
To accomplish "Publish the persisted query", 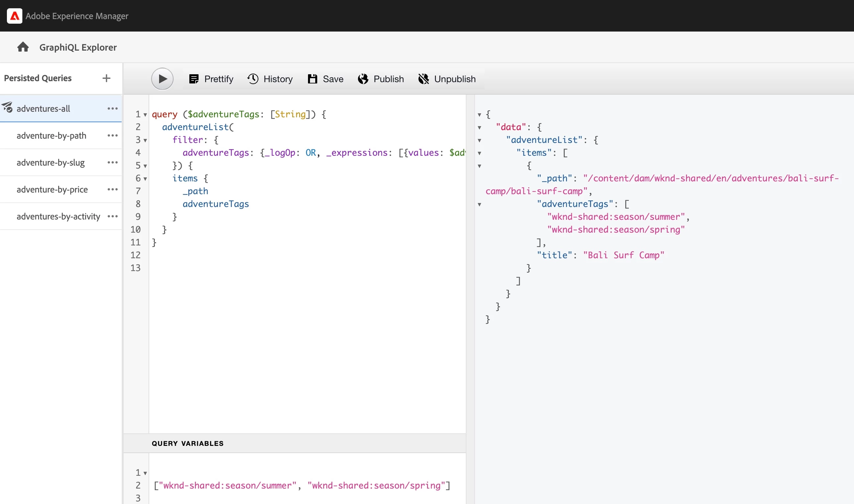I will pyautogui.click(x=381, y=79).
